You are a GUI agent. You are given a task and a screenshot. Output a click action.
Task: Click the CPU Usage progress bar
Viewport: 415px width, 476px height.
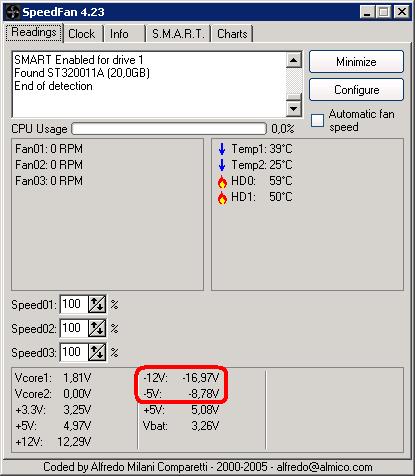(169, 129)
